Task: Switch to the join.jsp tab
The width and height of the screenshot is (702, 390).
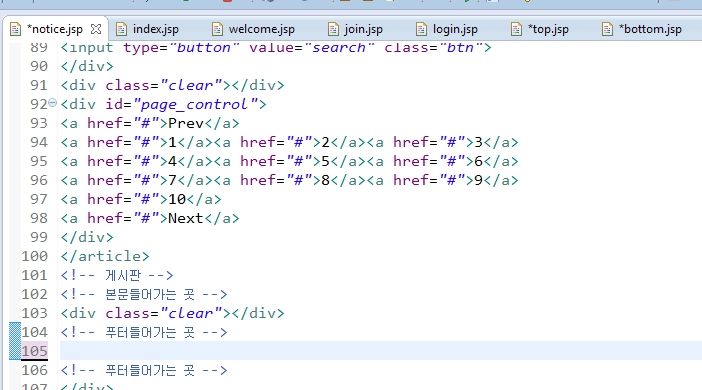Action: 363,29
